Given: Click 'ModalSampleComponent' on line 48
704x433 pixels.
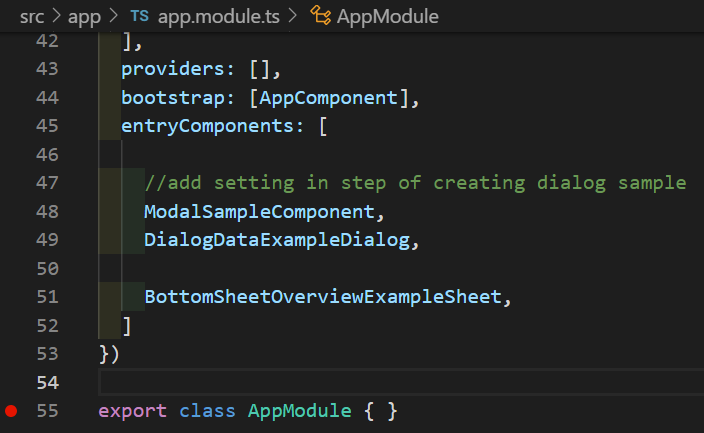Looking at the screenshot, I should coord(259,212).
